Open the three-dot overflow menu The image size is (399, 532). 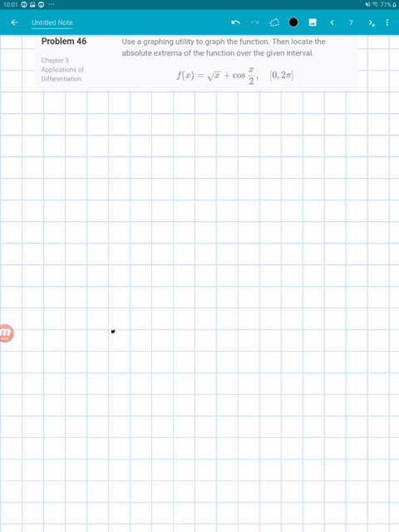point(387,22)
